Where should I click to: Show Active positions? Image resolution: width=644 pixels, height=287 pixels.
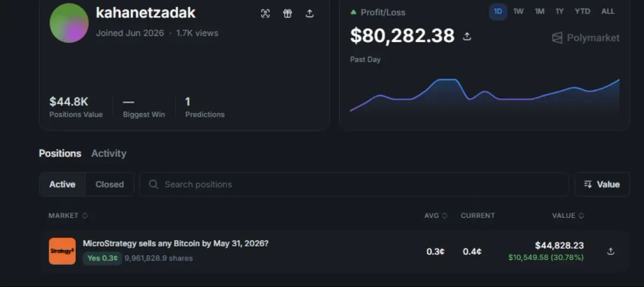[62, 184]
